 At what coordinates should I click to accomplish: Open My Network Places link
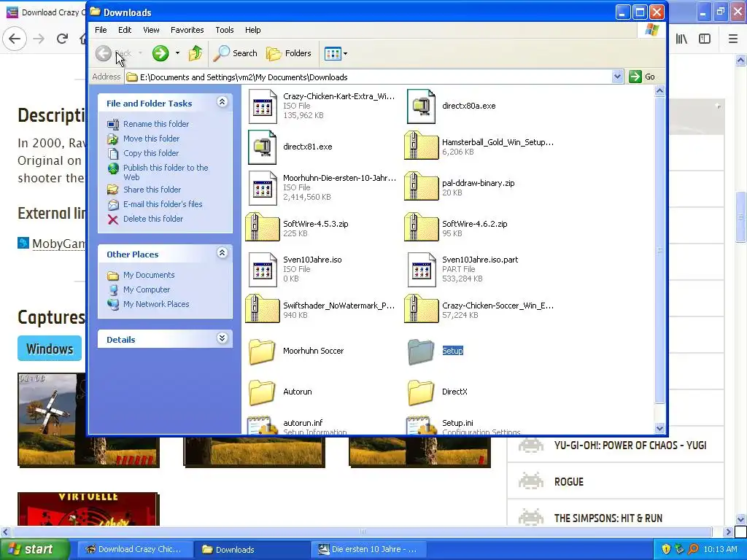click(156, 304)
